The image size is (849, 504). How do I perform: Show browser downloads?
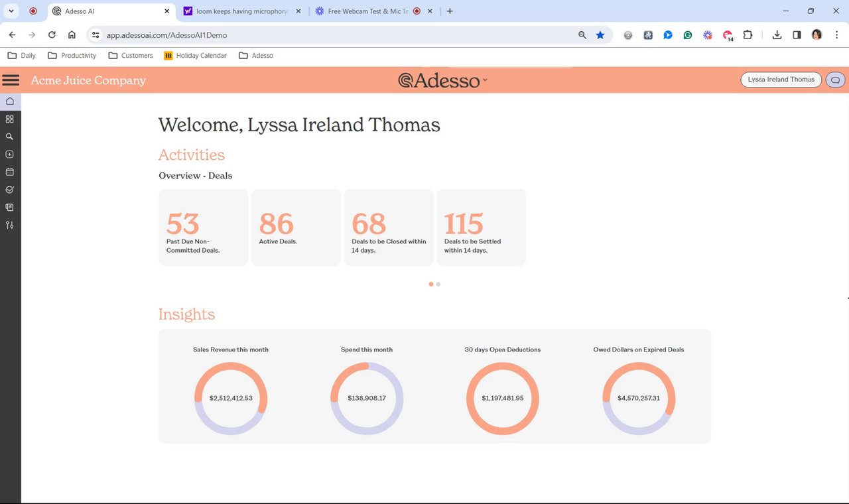point(777,34)
